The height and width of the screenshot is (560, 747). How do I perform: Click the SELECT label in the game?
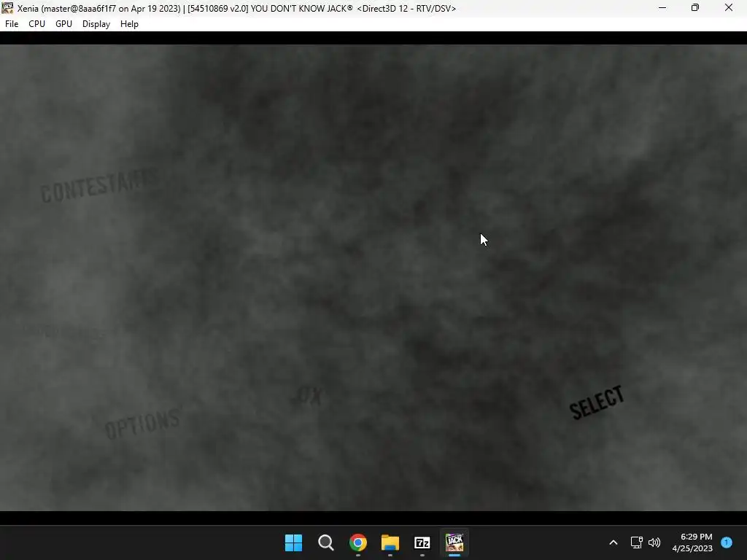coord(597,402)
